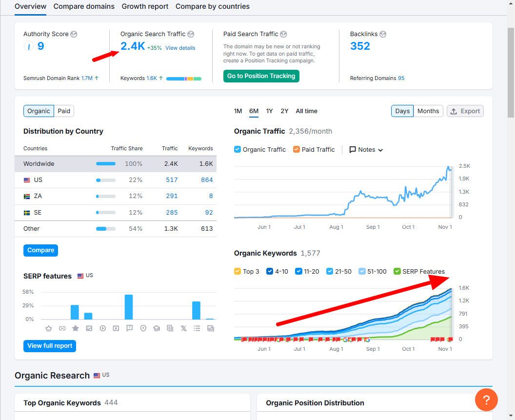The image size is (515, 420).
Task: Open the View details link
Action: pyautogui.click(x=180, y=48)
